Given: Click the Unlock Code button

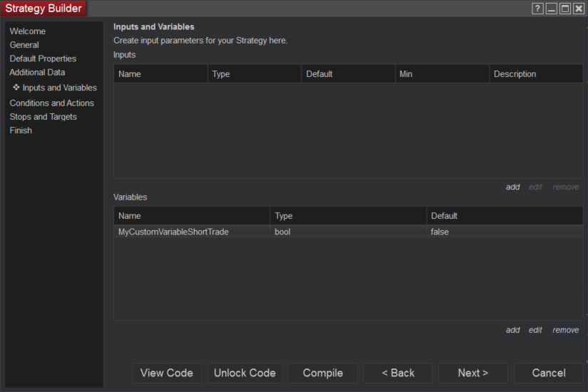Looking at the screenshot, I should pyautogui.click(x=244, y=373).
